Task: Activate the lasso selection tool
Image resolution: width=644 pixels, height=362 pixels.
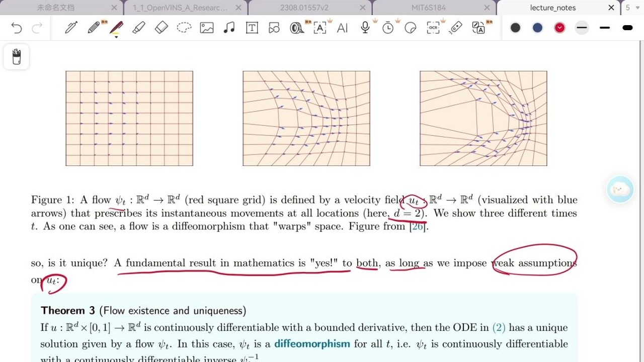Action: pos(184,28)
